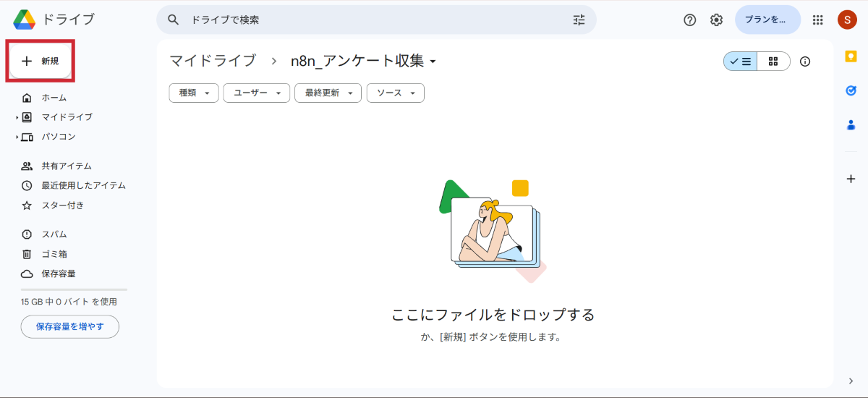Open ゴミ箱 in the sidebar
868x398 pixels.
pyautogui.click(x=54, y=254)
